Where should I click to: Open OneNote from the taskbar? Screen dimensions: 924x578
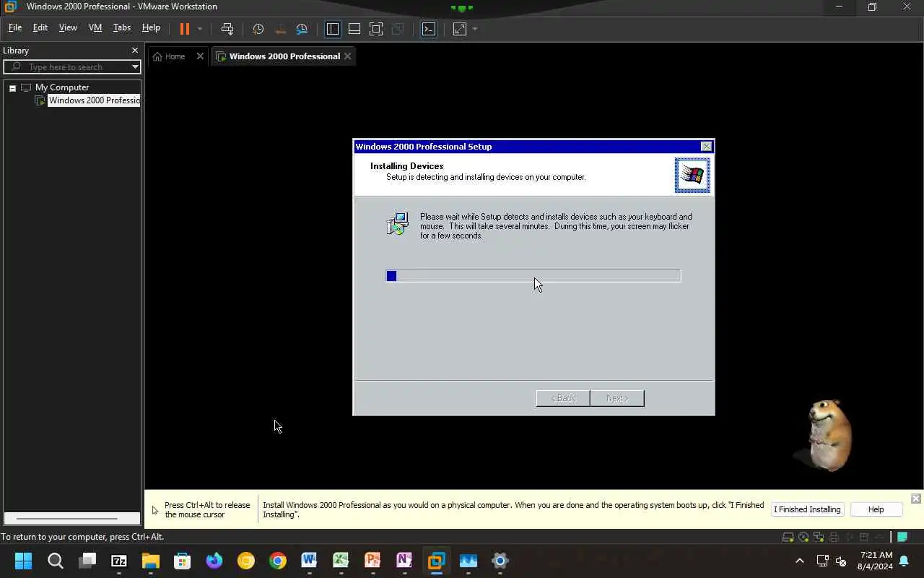click(404, 561)
